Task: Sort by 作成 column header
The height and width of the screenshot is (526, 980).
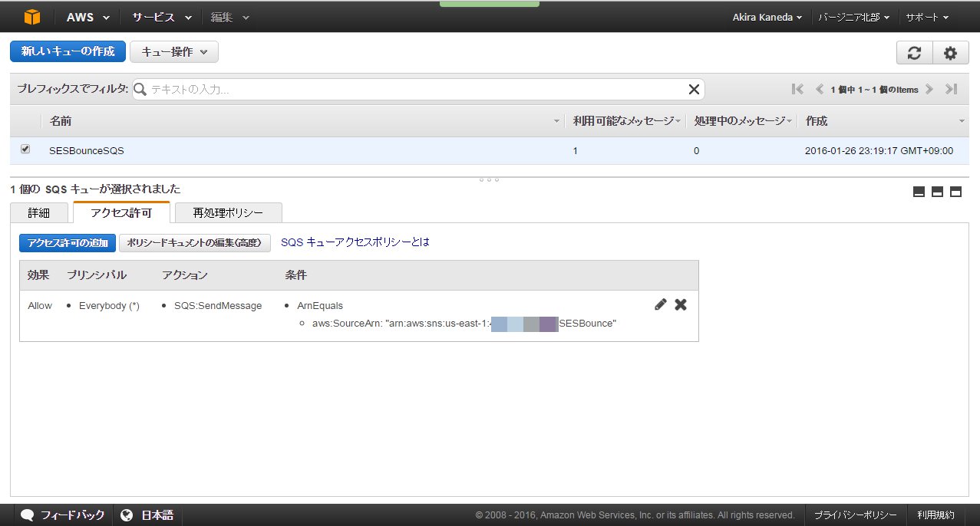Action: pos(817,121)
